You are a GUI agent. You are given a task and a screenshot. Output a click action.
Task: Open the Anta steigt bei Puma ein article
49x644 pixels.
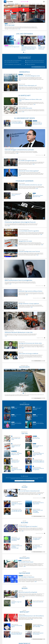tap(20, 222)
